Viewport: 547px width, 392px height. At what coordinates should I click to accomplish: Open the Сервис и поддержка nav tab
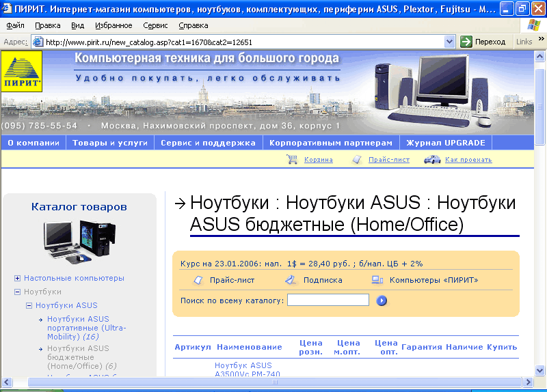(209, 143)
